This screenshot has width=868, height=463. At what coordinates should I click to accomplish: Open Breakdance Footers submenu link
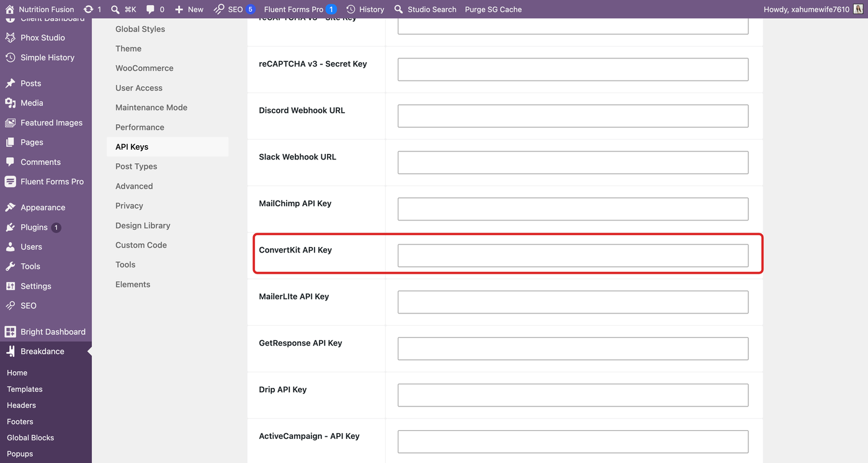(x=21, y=421)
